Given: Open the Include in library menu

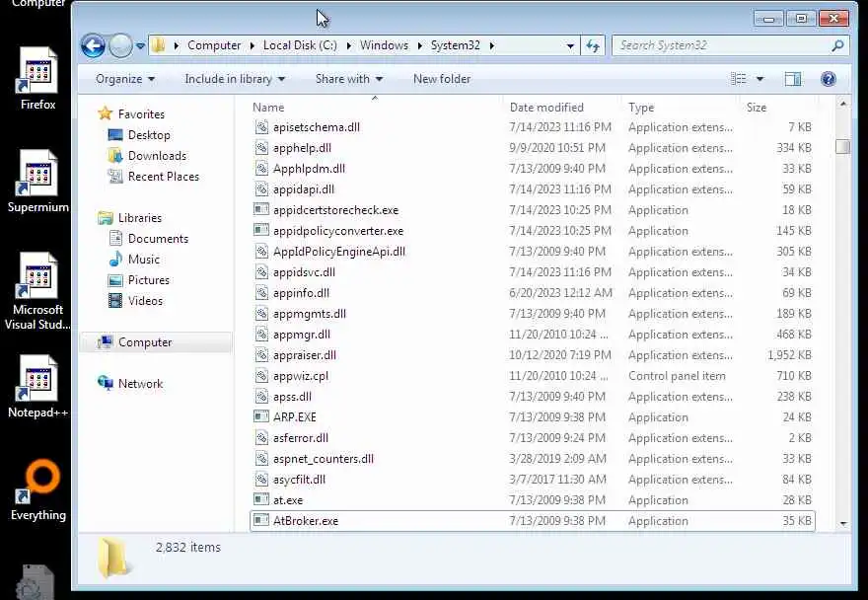Looking at the screenshot, I should (235, 79).
